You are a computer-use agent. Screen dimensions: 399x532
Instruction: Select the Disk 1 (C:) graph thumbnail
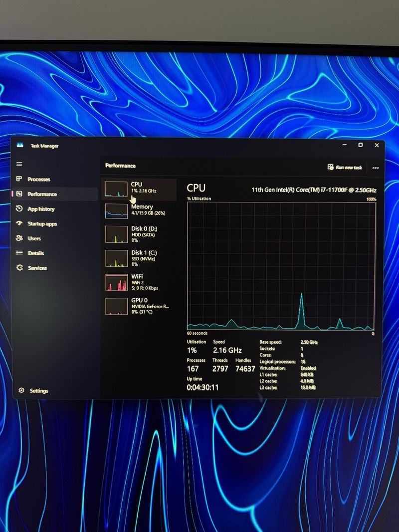click(x=116, y=259)
